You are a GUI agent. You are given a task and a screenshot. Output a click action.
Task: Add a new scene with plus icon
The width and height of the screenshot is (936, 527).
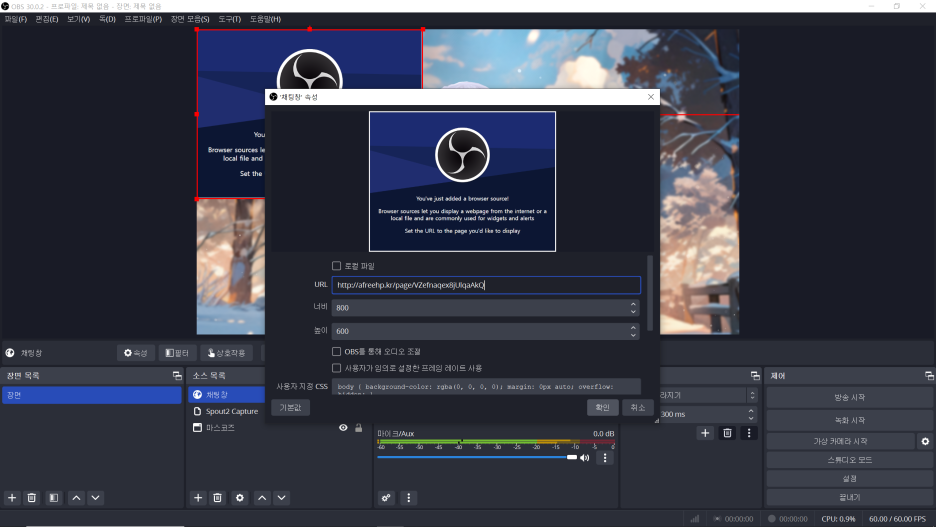coord(12,498)
